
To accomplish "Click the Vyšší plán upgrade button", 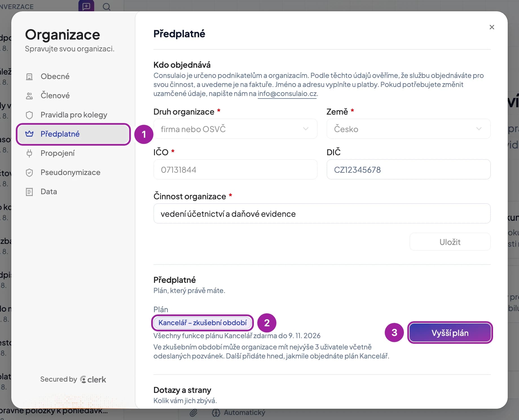I will 450,333.
